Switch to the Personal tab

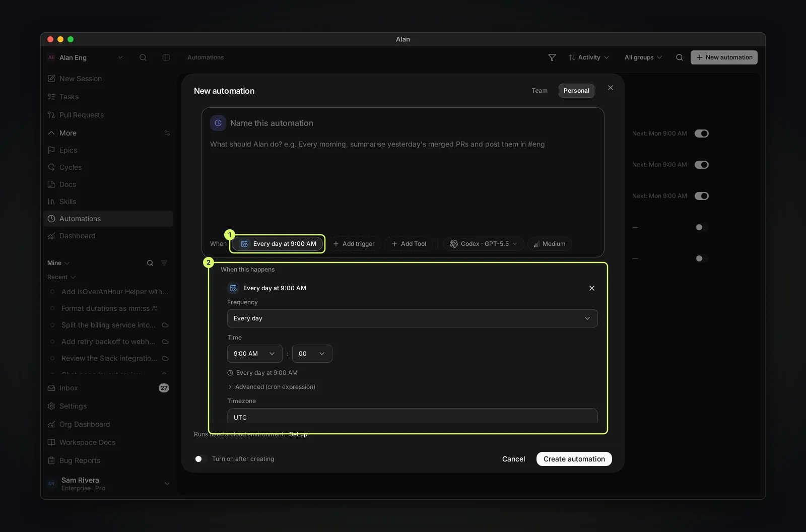click(576, 91)
